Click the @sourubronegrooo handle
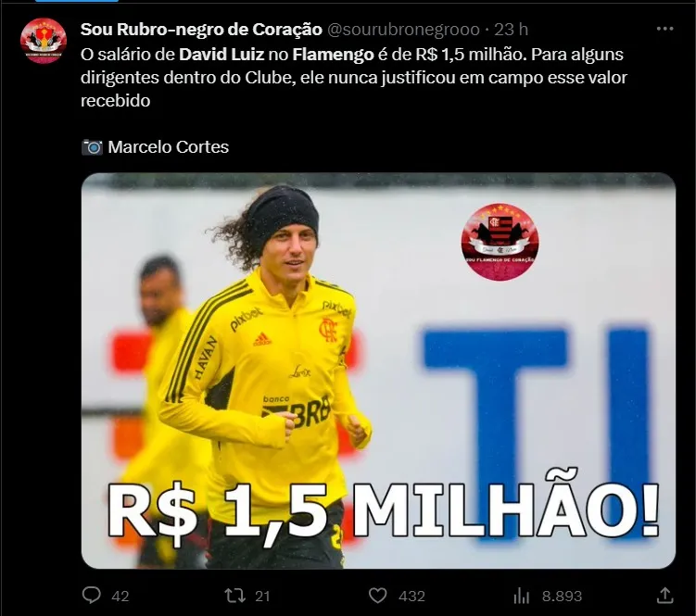Viewport: 696px width, 616px height. pos(403,30)
